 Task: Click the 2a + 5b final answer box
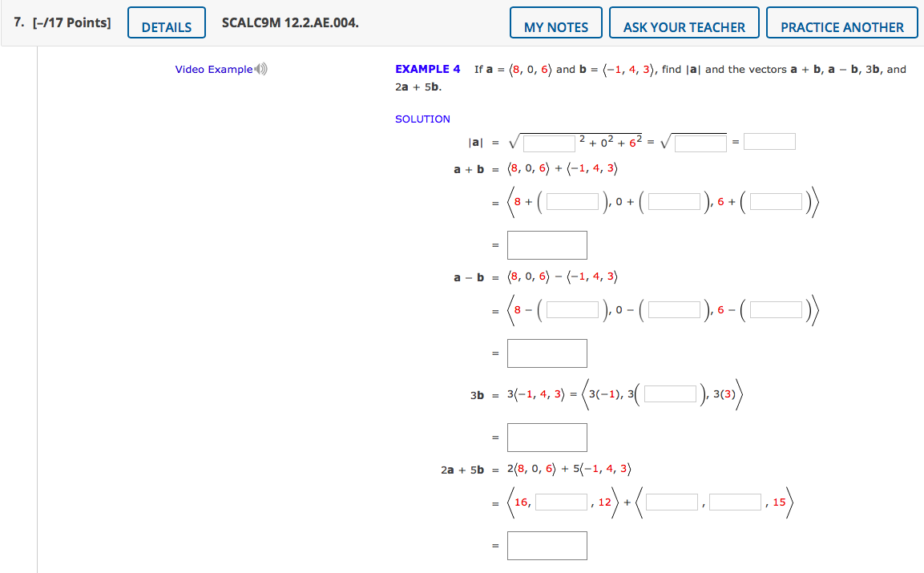(x=546, y=545)
